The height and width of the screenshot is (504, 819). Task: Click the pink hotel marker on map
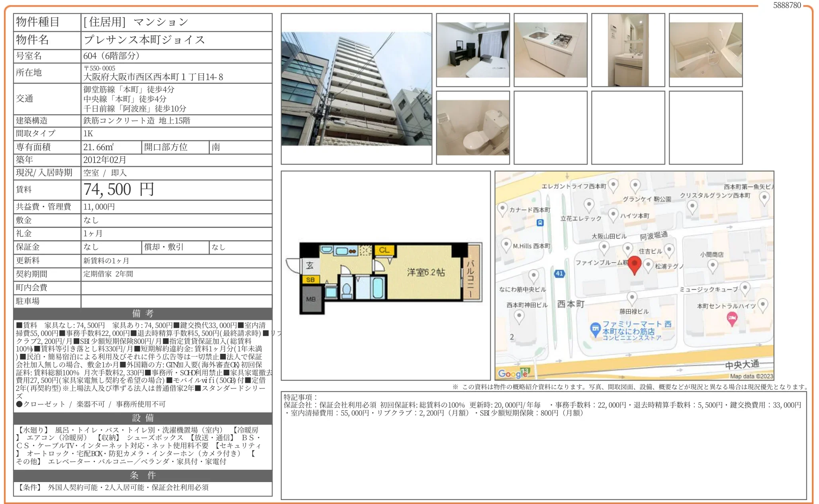pyautogui.click(x=732, y=318)
